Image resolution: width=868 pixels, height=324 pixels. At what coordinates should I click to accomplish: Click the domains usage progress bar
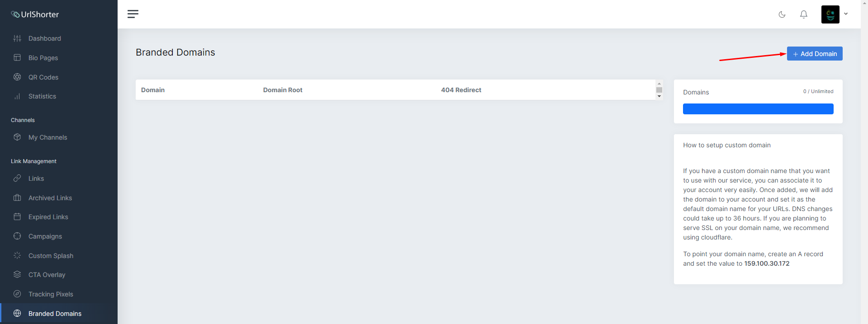click(x=758, y=109)
